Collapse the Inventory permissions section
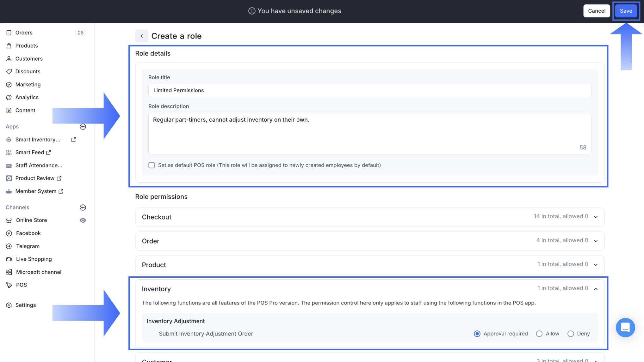 pyautogui.click(x=596, y=289)
